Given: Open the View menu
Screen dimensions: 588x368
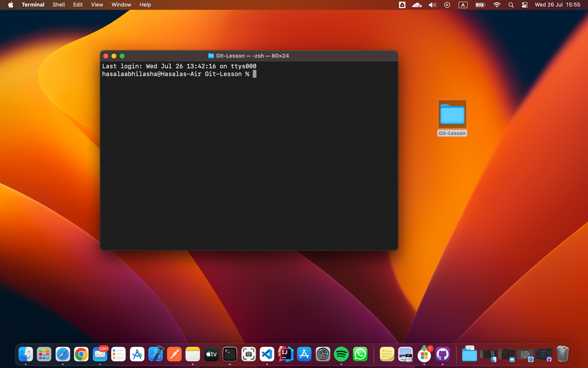Looking at the screenshot, I should tap(97, 5).
